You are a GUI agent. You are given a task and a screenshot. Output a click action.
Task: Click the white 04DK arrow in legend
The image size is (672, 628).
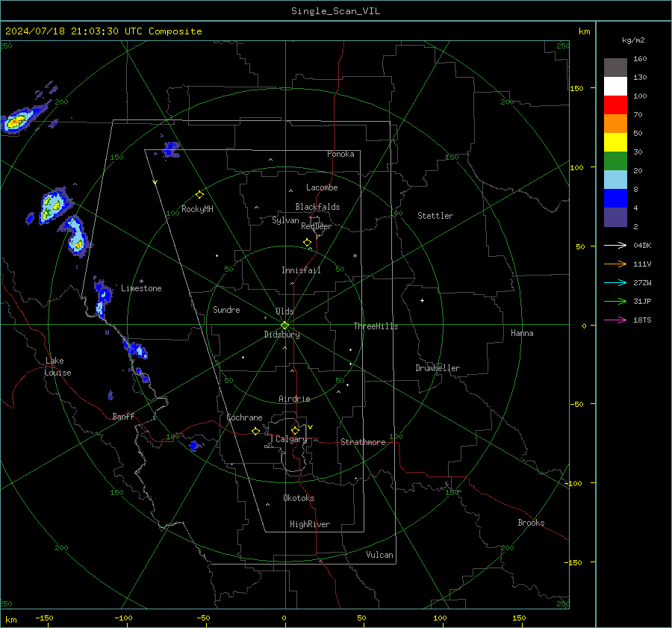[x=615, y=245]
